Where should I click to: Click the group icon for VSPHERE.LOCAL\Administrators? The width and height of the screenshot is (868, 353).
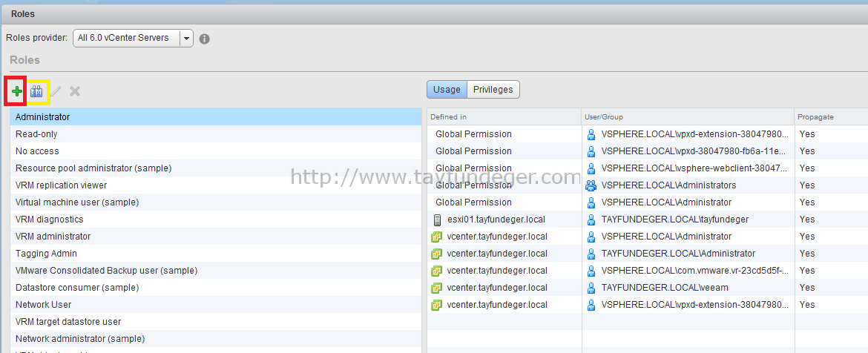(591, 185)
